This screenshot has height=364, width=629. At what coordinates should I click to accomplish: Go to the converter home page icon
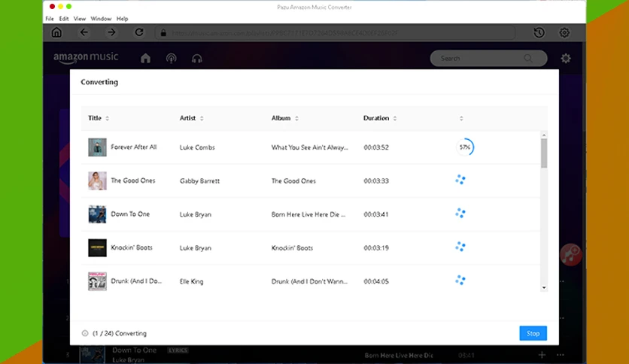tap(56, 32)
